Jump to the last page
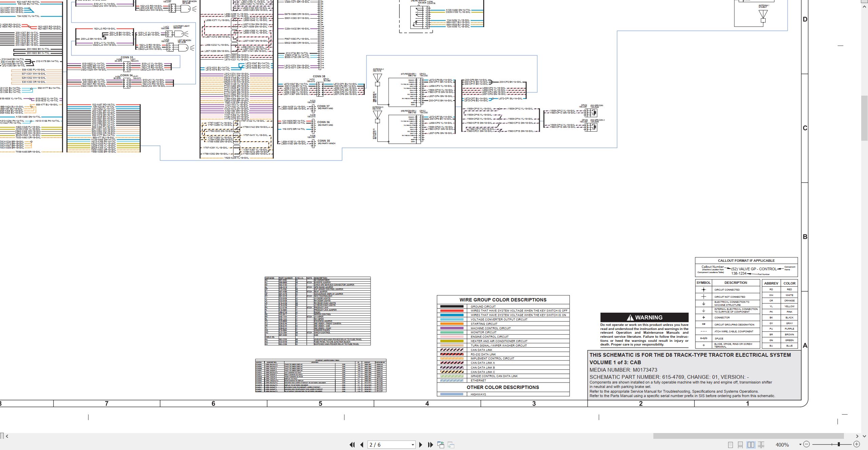This screenshot has width=868, height=450. pos(431,445)
